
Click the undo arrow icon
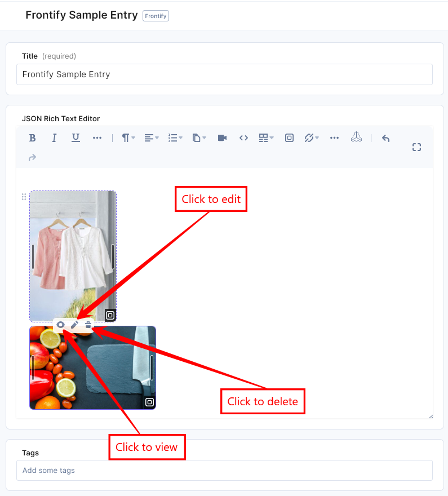pyautogui.click(x=386, y=138)
